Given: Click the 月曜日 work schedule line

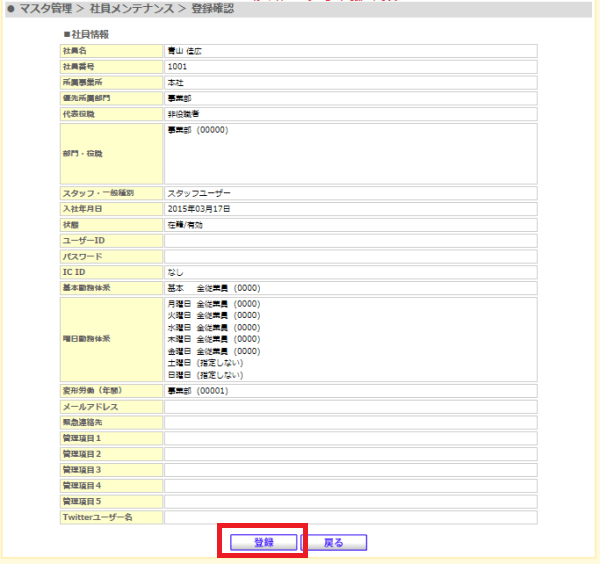Looking at the screenshot, I should 214,304.
